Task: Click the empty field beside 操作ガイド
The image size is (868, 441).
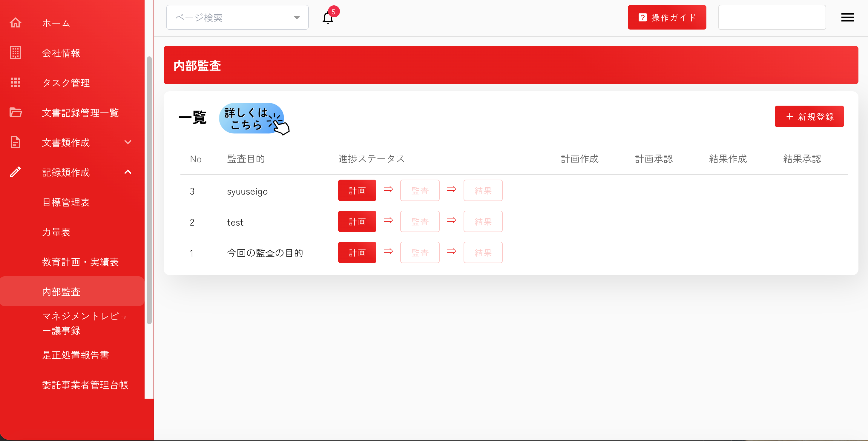Action: [772, 17]
